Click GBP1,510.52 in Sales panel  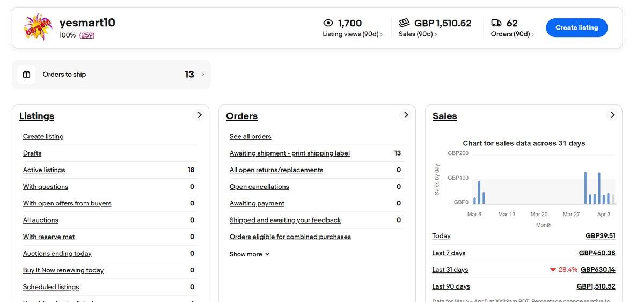point(596,286)
